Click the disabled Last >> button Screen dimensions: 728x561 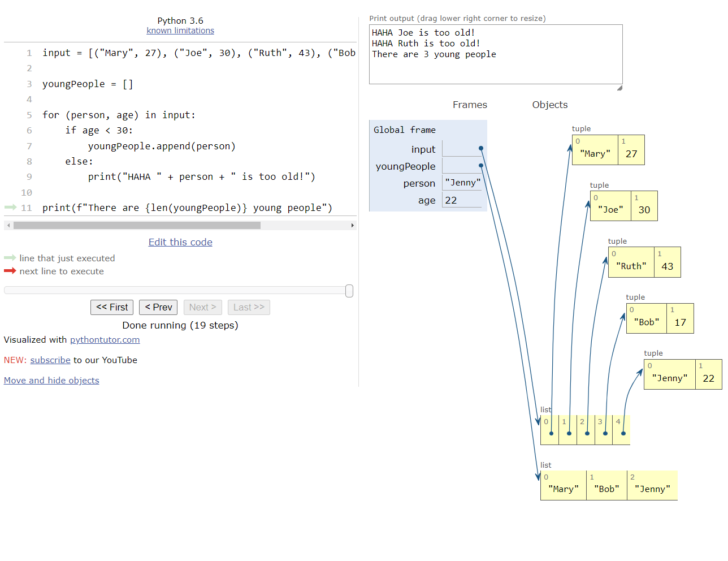(249, 307)
